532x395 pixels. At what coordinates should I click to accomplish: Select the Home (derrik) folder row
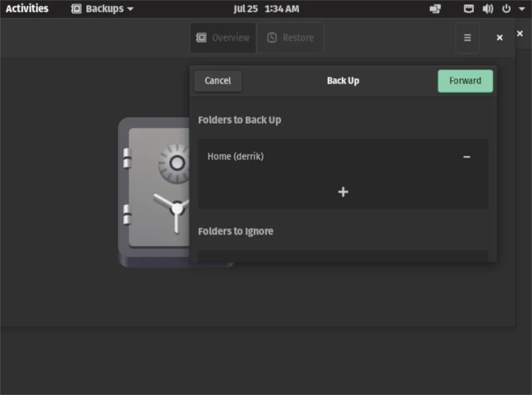click(343, 156)
